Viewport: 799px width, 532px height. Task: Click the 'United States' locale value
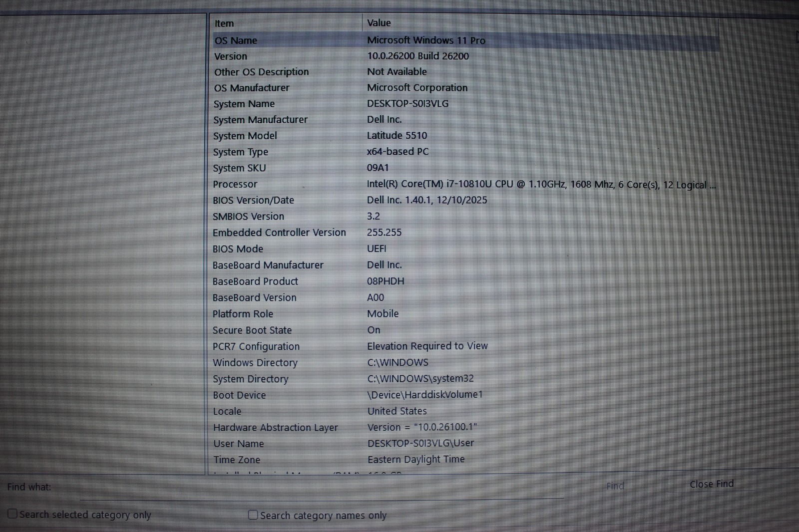[398, 411]
